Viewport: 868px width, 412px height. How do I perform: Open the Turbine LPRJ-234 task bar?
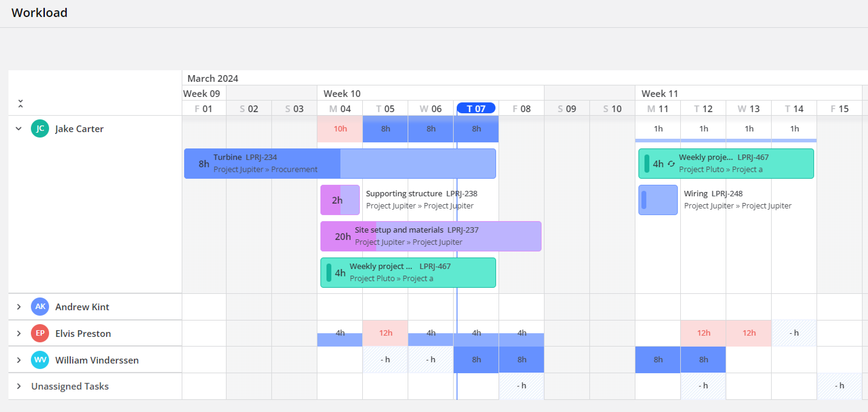click(340, 164)
